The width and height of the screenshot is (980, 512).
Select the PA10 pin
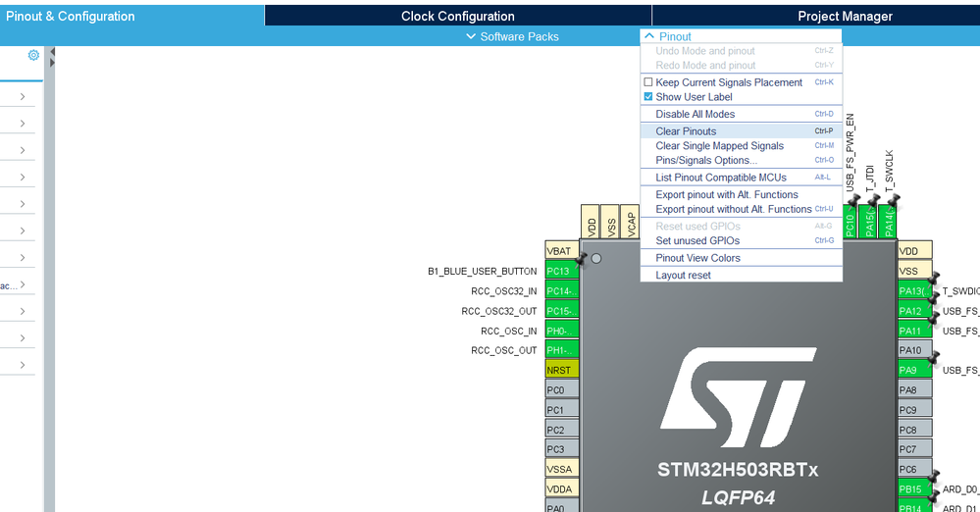pos(915,350)
